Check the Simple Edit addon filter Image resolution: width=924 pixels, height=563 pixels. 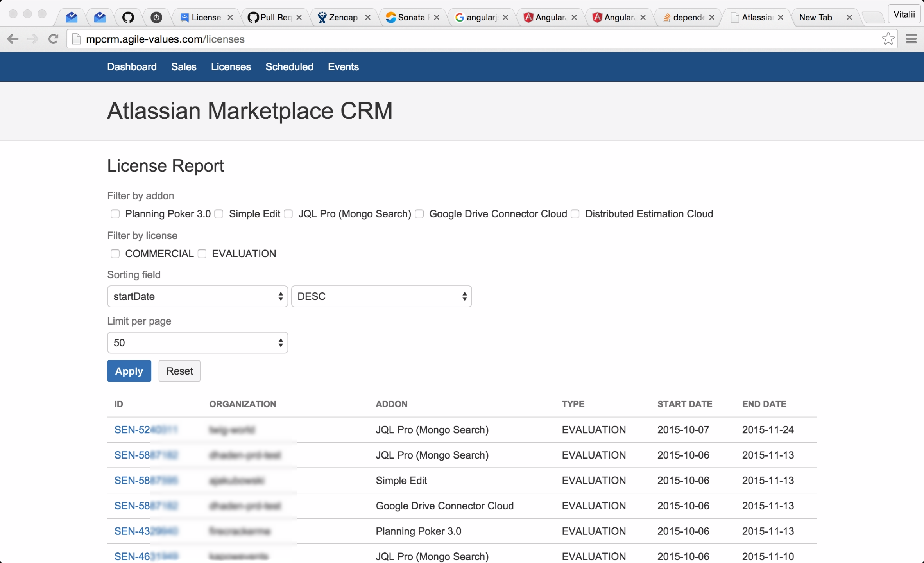click(219, 214)
